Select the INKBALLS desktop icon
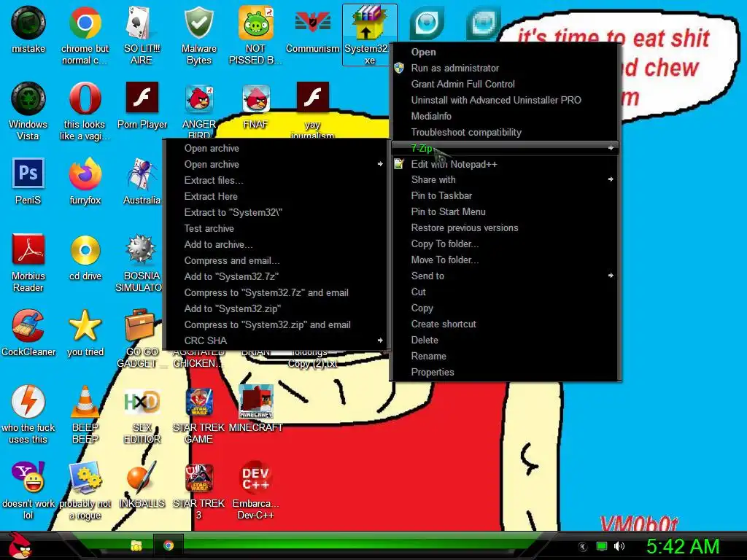747x560 pixels. [x=142, y=477]
